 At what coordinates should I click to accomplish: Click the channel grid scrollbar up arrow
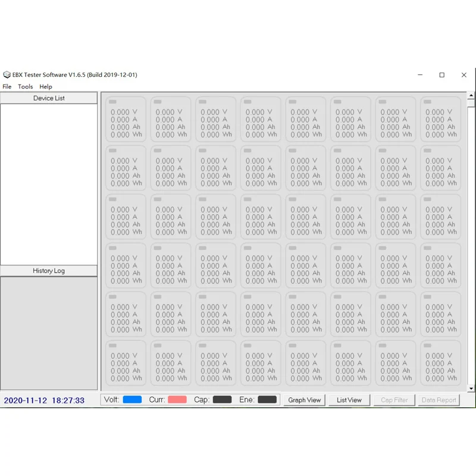click(x=471, y=95)
